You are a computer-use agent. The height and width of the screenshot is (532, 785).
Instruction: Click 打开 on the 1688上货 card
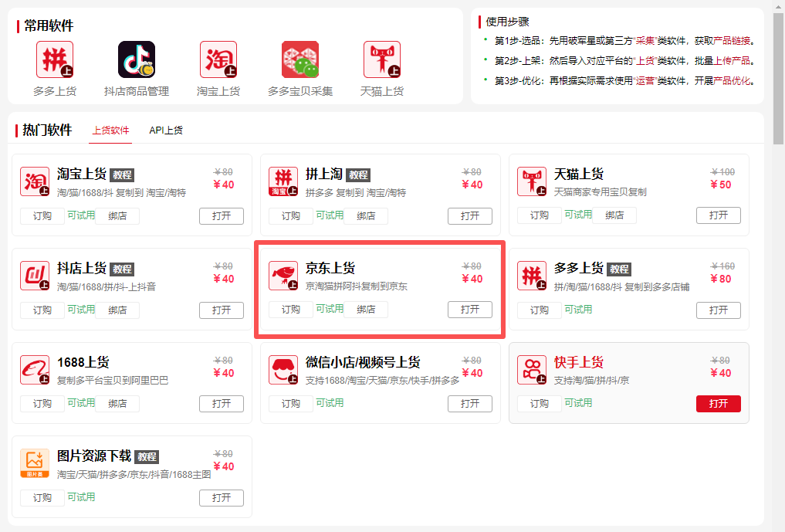coord(222,404)
